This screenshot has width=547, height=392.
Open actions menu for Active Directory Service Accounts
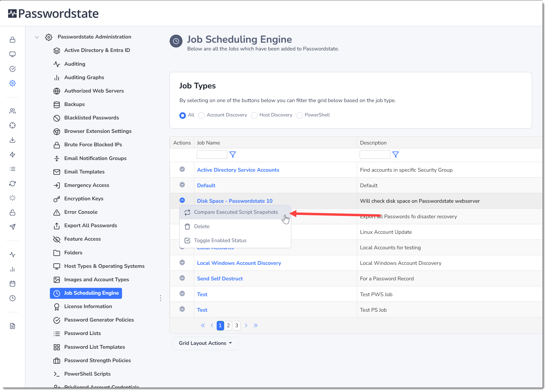click(182, 169)
